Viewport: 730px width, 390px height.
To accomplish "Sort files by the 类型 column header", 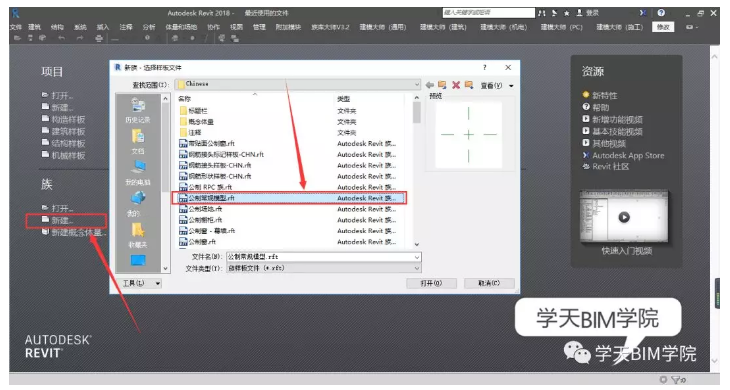I will click(x=344, y=99).
